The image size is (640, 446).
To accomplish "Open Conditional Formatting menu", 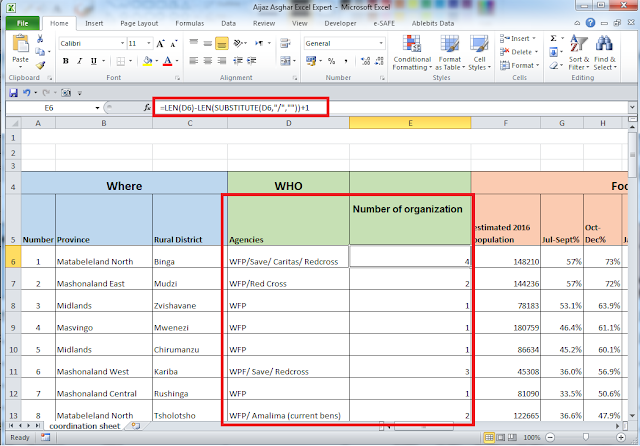I will (412, 53).
